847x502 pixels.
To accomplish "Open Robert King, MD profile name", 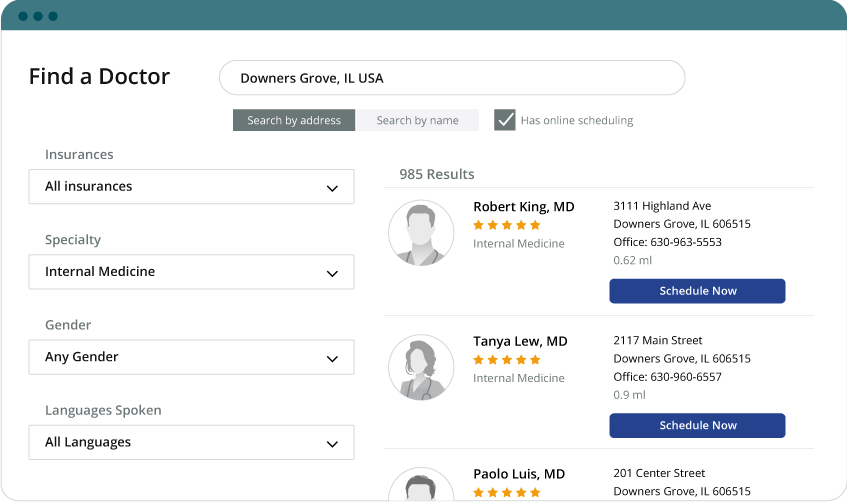I will [x=523, y=207].
